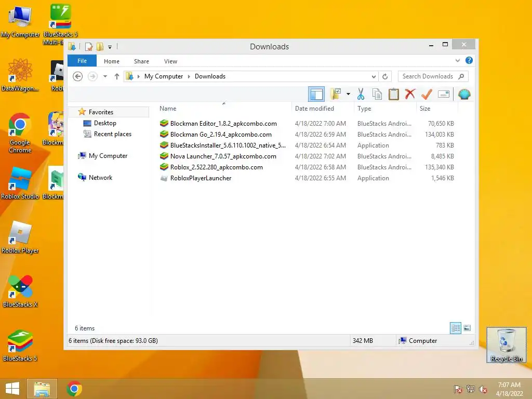Select the Blockman Editor_1.8.2 file
The height and width of the screenshot is (399, 532).
[223, 124]
